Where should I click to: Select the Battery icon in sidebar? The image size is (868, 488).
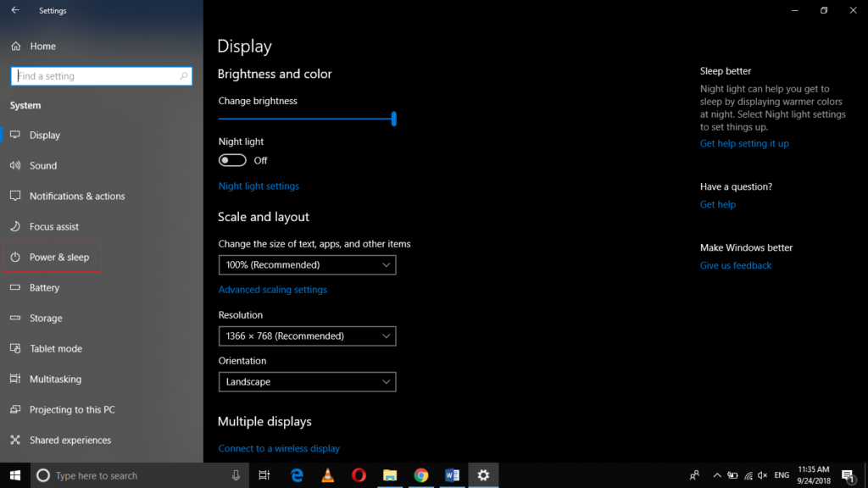click(14, 287)
